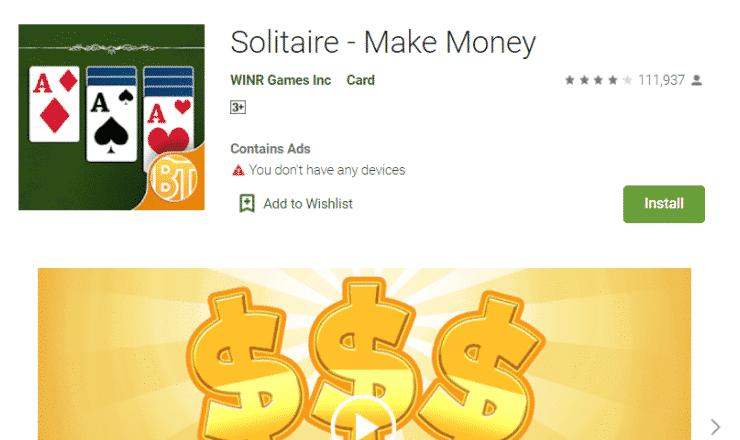The width and height of the screenshot is (740, 440).
Task: Open WINR Games Inc developer page
Action: pyautogui.click(x=280, y=80)
